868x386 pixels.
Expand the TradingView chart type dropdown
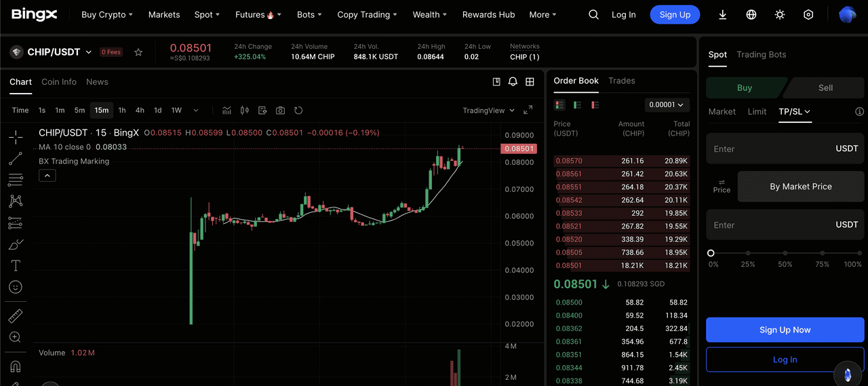pos(488,111)
